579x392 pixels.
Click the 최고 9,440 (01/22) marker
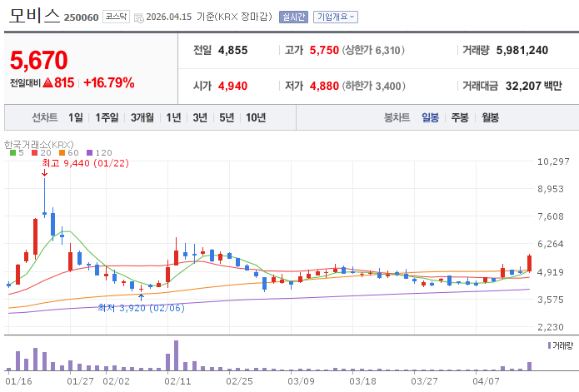[x=85, y=163]
